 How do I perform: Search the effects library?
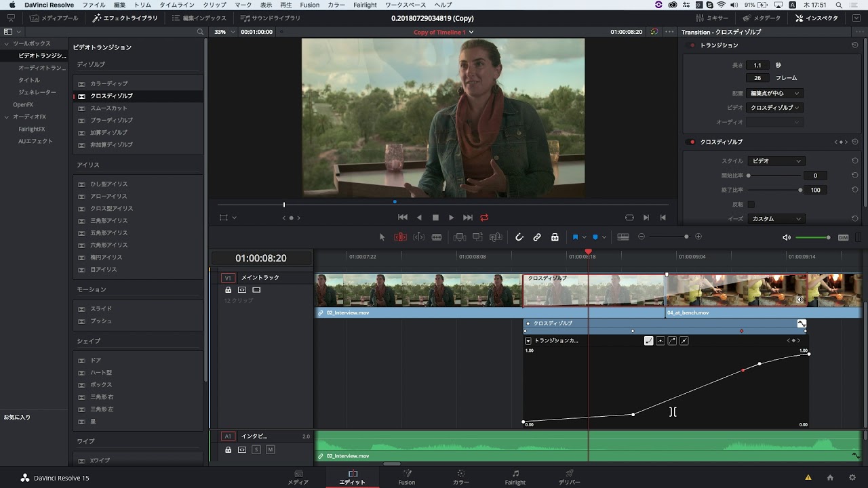[200, 32]
